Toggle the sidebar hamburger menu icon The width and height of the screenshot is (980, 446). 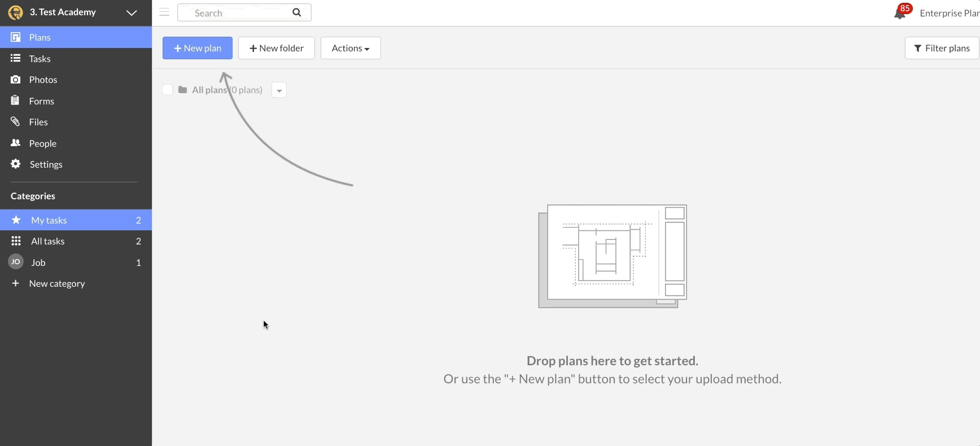click(x=164, y=12)
